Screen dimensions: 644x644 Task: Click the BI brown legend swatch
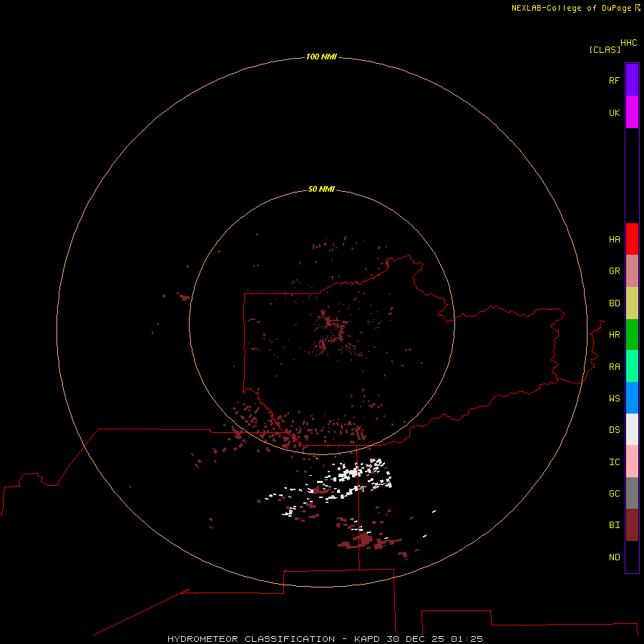[632, 525]
